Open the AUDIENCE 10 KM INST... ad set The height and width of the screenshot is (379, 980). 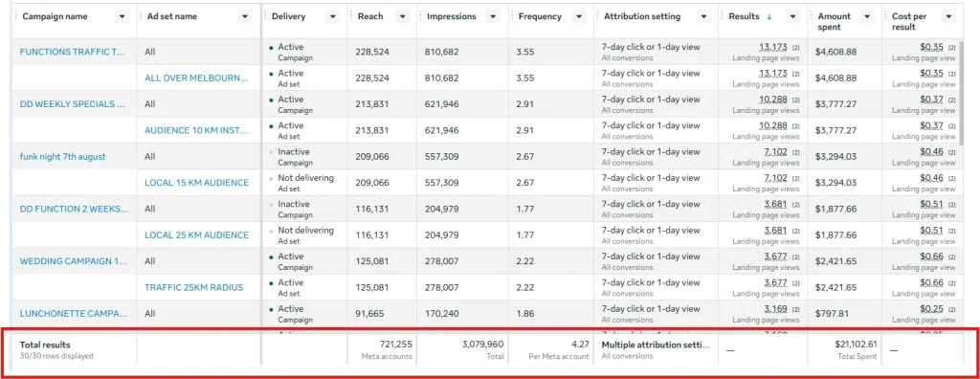pos(196,131)
